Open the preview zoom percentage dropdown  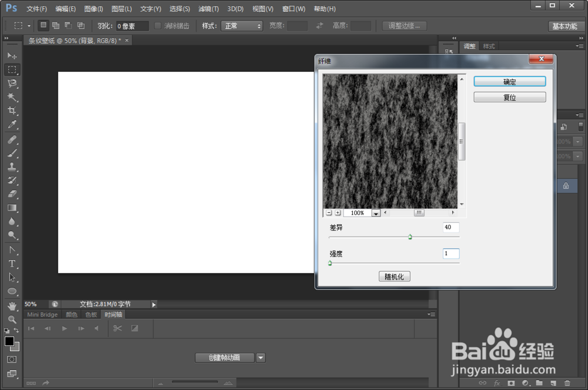click(x=376, y=213)
